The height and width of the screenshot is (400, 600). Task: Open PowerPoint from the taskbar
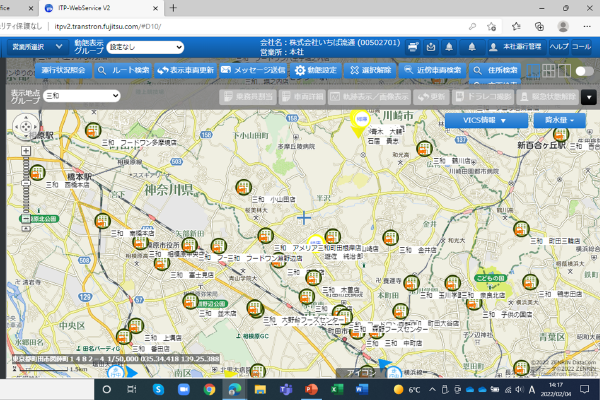pos(310,388)
